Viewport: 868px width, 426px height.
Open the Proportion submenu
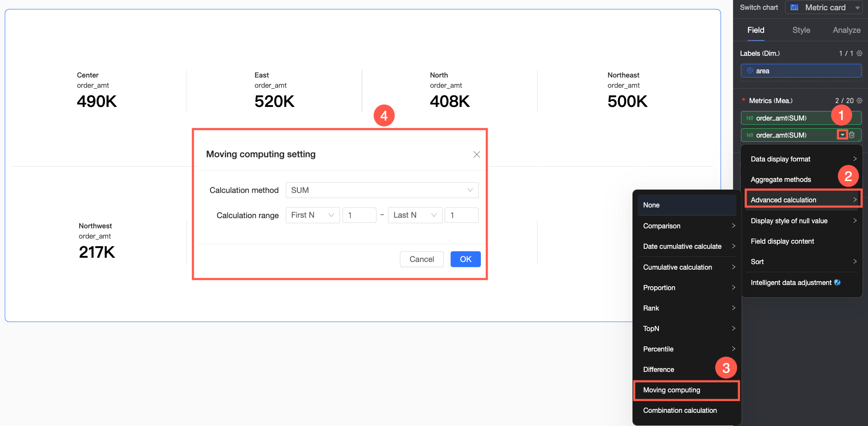click(687, 288)
